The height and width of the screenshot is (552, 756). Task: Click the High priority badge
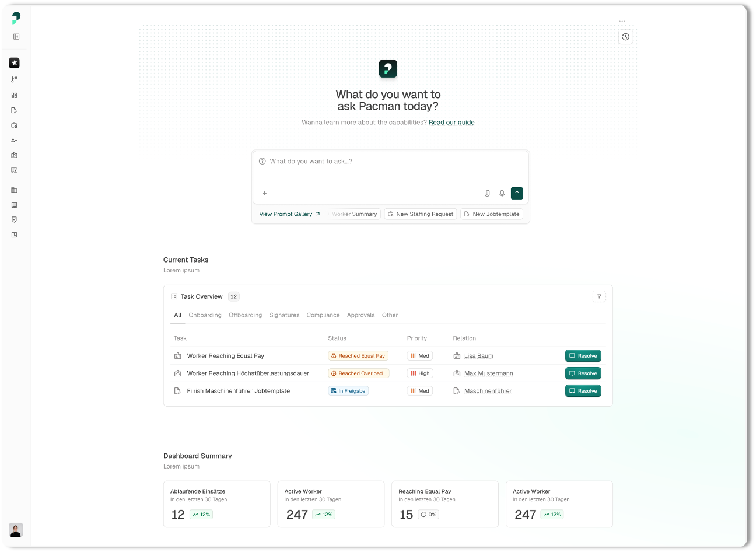(x=420, y=373)
